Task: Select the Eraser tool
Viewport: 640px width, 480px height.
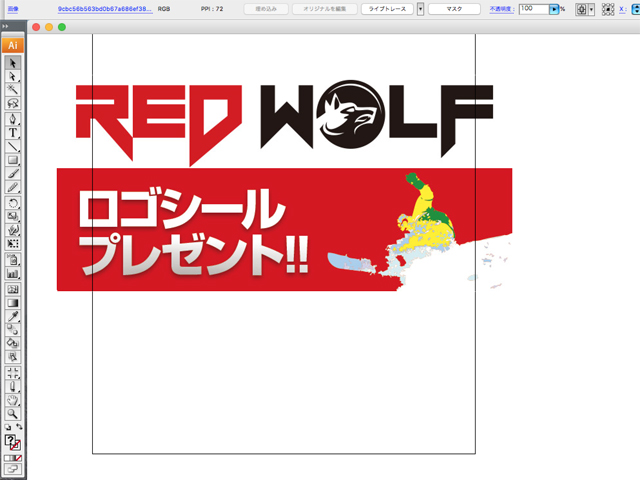Action: 13,386
